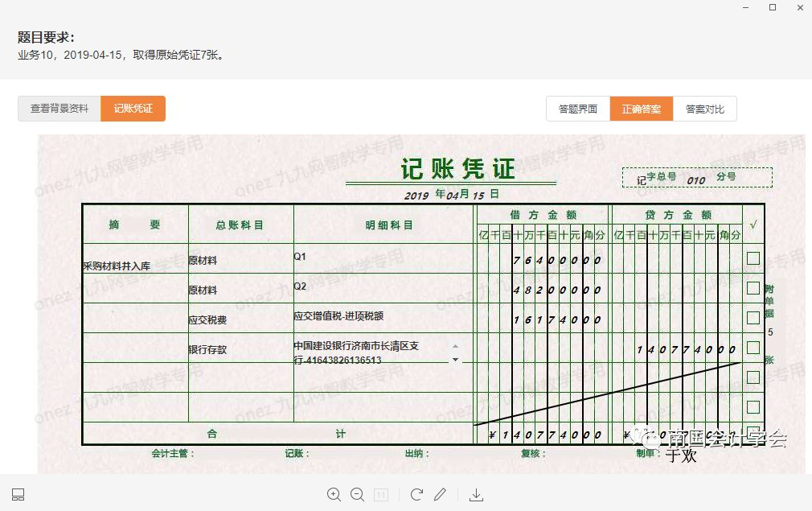Tick the checkbox for the Q2 原材料 row
This screenshot has width=812, height=511.
753,288
